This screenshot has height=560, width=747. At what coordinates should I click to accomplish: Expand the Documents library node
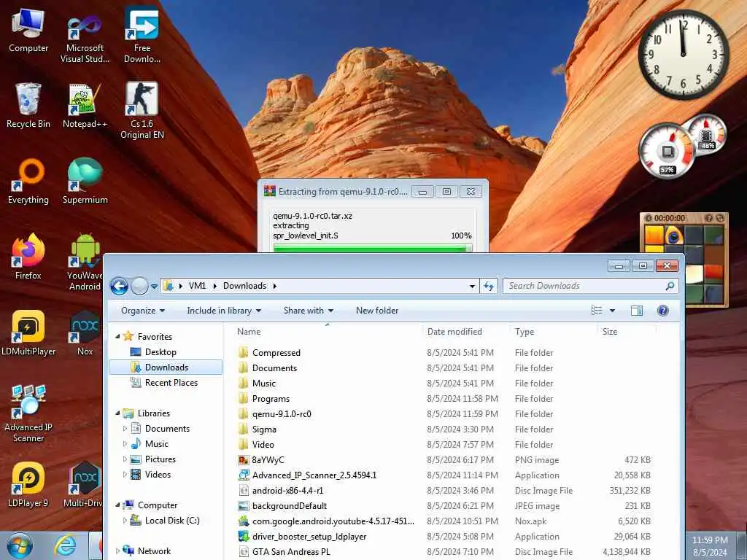click(125, 429)
